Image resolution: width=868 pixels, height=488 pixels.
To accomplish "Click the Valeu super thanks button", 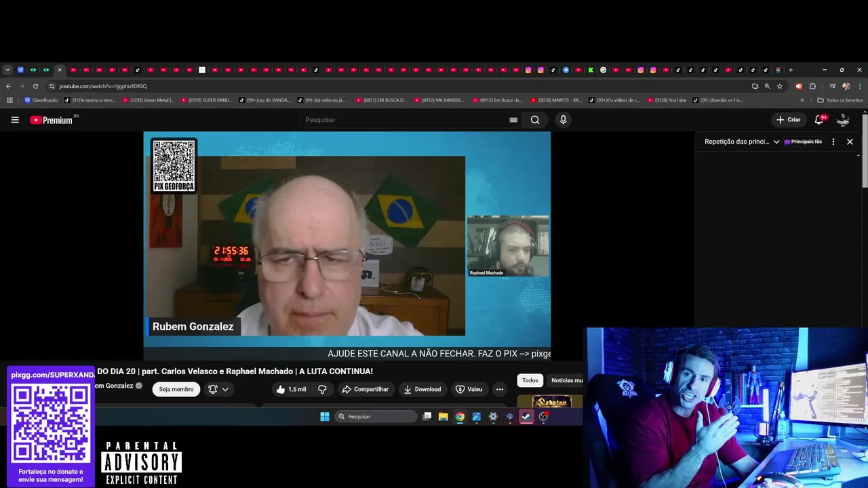I will pyautogui.click(x=469, y=389).
